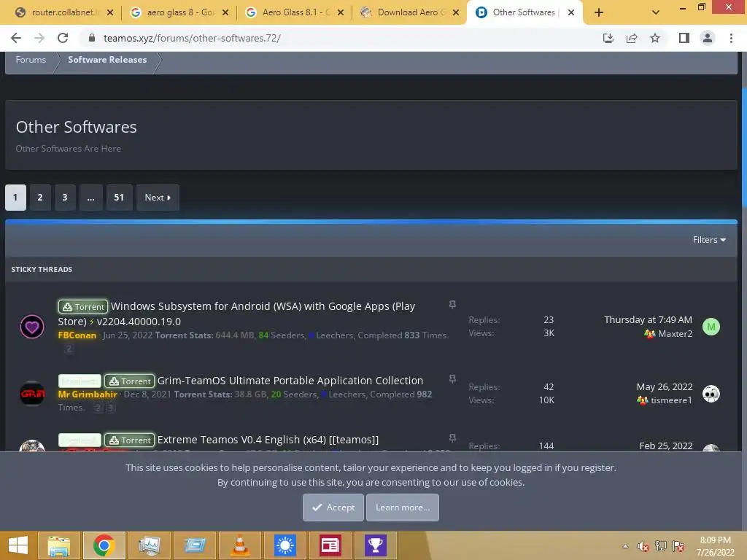Click the Next page button

[158, 197]
